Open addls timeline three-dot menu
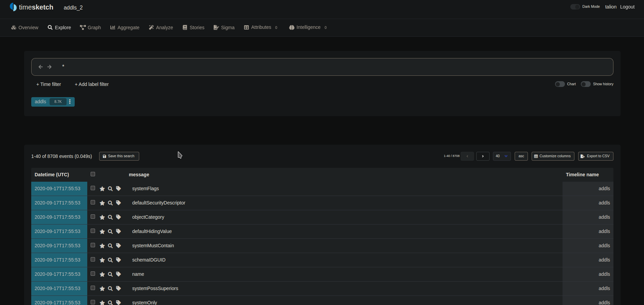Image resolution: width=644 pixels, height=305 pixels. click(70, 102)
